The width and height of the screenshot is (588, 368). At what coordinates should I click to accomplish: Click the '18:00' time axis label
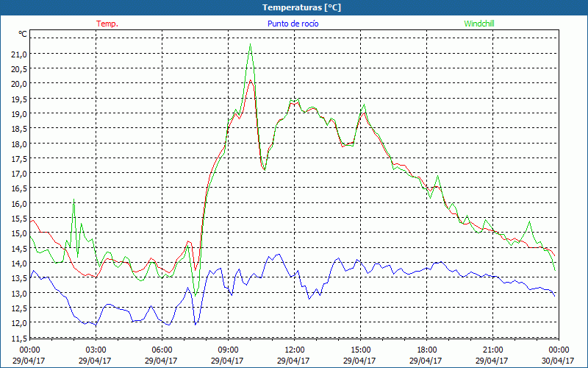(427, 350)
